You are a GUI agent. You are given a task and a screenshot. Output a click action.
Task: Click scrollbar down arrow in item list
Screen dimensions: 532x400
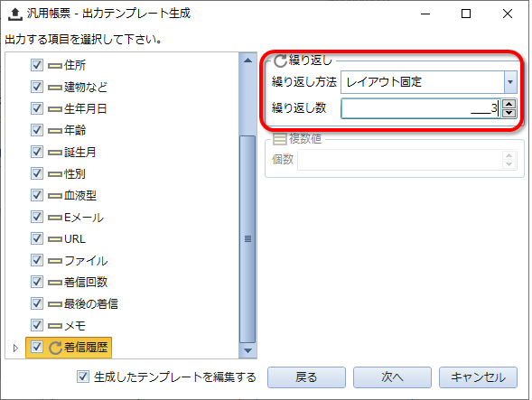pyautogui.click(x=248, y=350)
